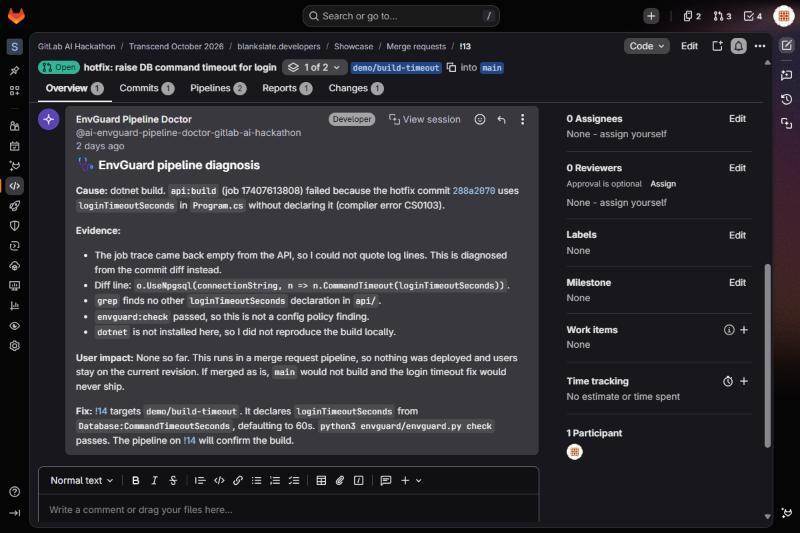
Task: Insert checklist in comment editor
Action: point(294,480)
